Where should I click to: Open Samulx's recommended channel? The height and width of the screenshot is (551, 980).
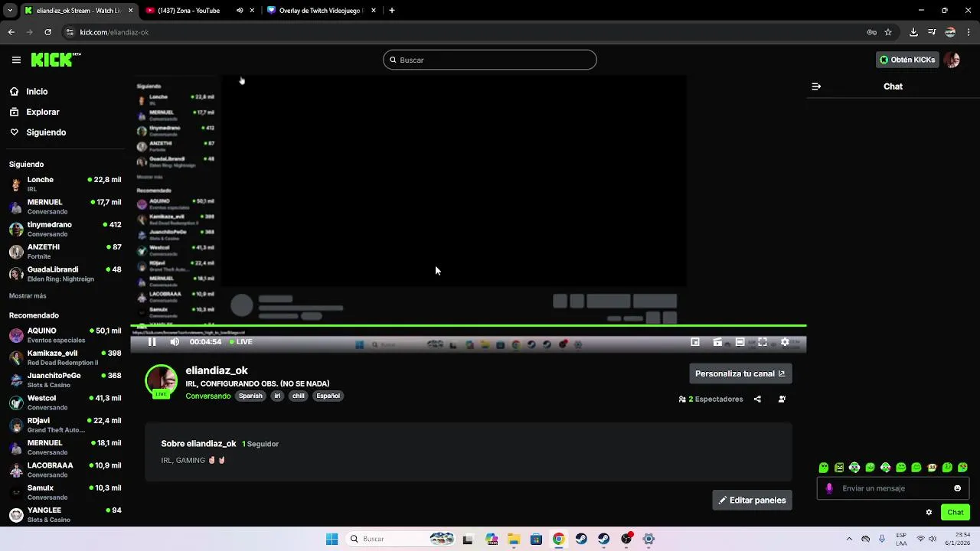pyautogui.click(x=65, y=492)
